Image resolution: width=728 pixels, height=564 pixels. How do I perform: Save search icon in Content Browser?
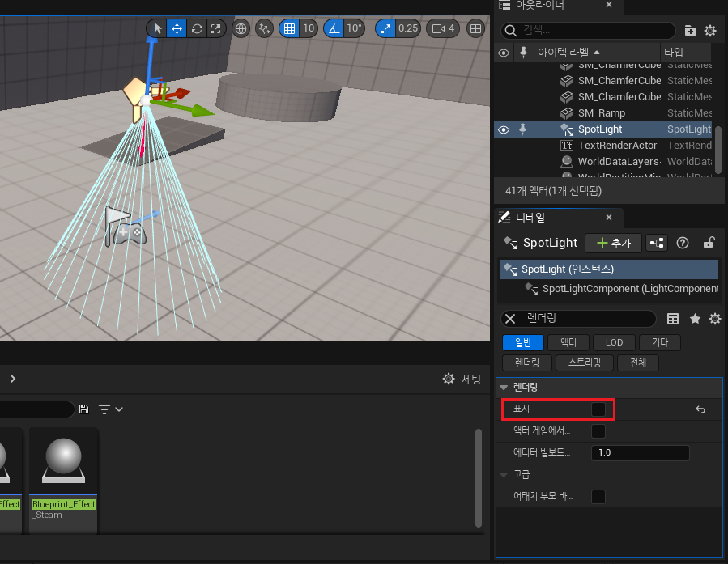click(x=83, y=409)
